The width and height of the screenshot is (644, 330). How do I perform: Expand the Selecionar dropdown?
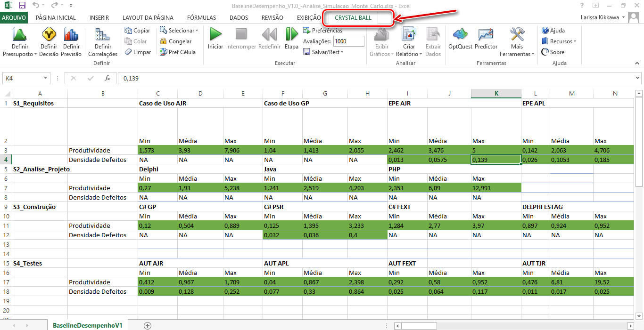[179, 31]
